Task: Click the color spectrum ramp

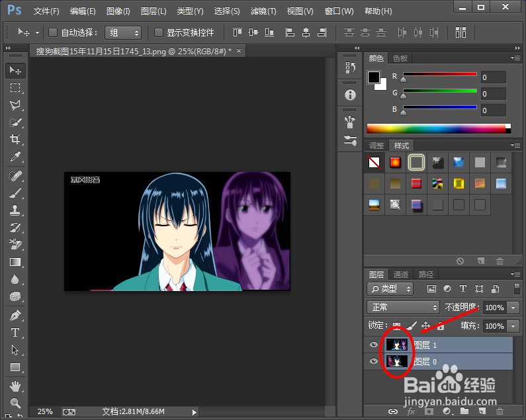Action: click(x=439, y=129)
